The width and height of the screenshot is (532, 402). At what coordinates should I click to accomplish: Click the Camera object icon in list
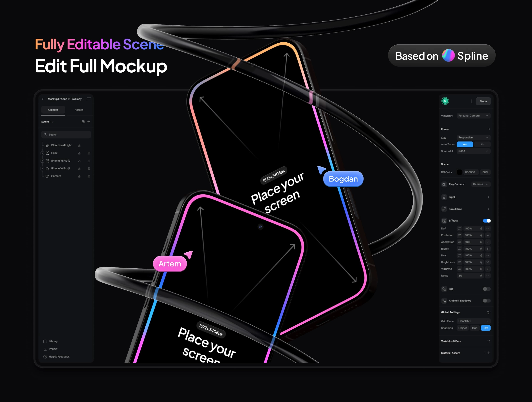click(x=47, y=176)
